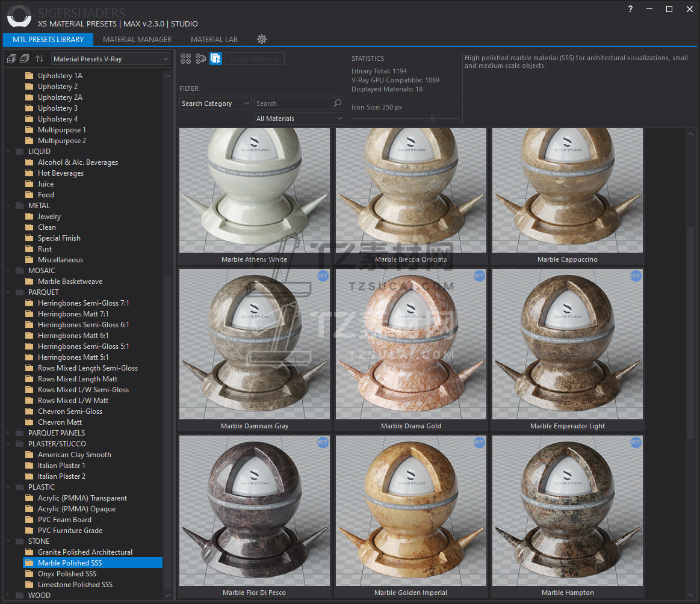Collapse the PLASTER/STUCCO category

click(8, 444)
